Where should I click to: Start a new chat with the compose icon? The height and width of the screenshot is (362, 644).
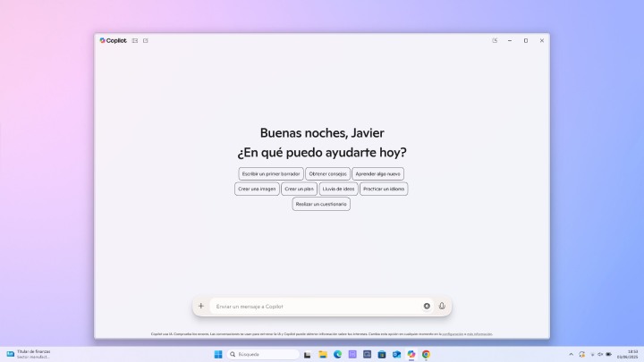[x=146, y=40]
